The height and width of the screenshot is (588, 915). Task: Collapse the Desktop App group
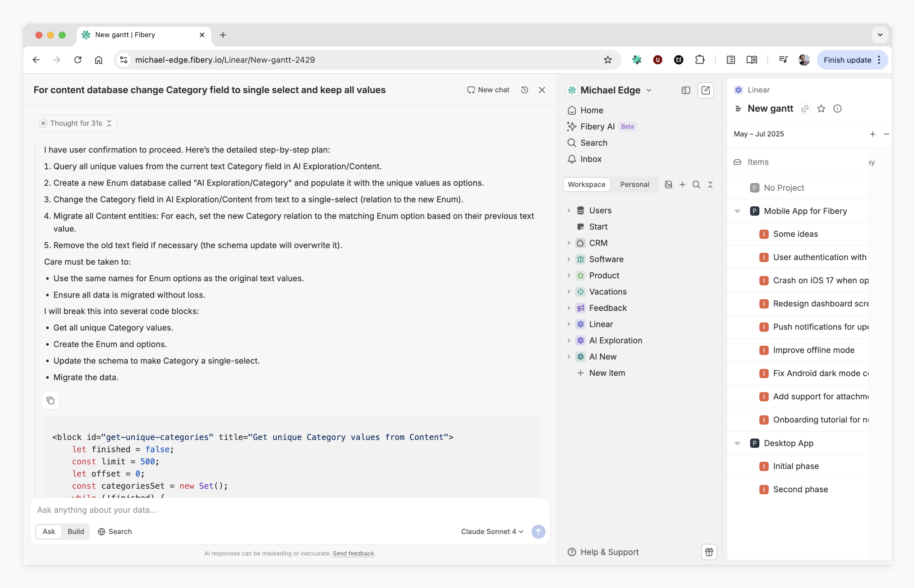(x=737, y=443)
